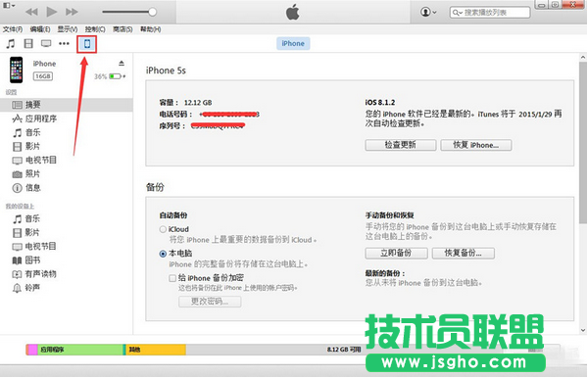Image resolution: width=588 pixels, height=378 pixels.
Task: Open 照片 photos in the sidebar
Action: (26, 174)
